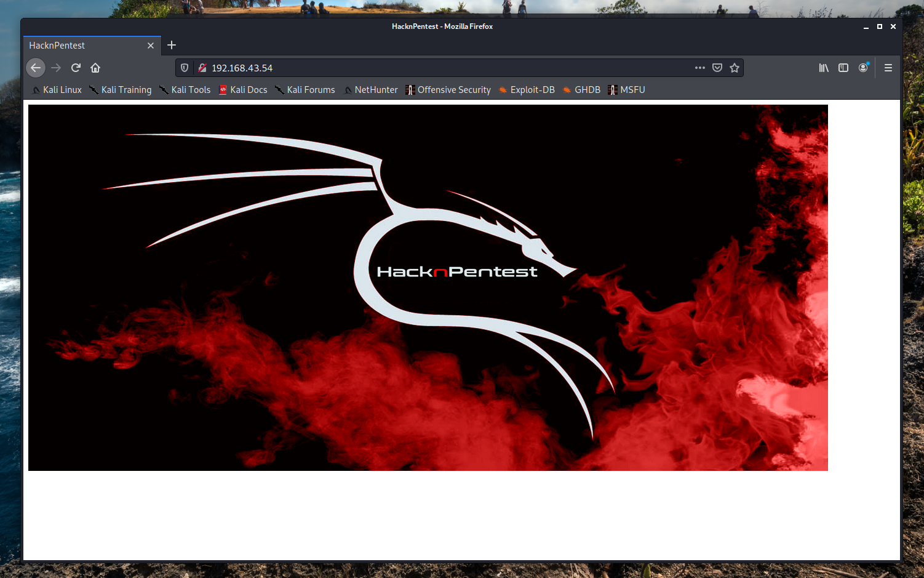Open MSFU bookmark
Screen dimensions: 924x578
626,90
